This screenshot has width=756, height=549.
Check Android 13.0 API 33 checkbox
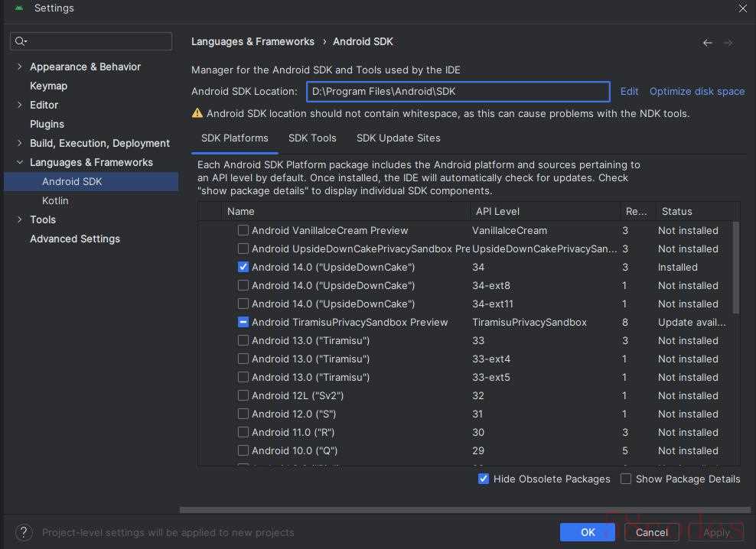click(243, 340)
